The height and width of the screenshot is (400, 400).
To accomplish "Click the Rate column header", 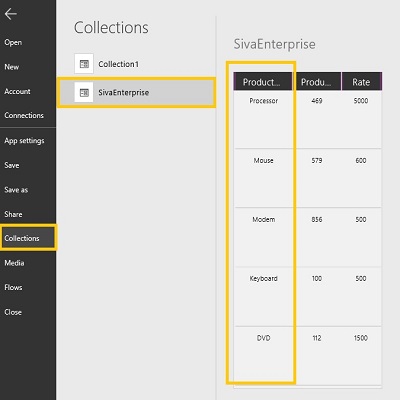I will point(362,82).
